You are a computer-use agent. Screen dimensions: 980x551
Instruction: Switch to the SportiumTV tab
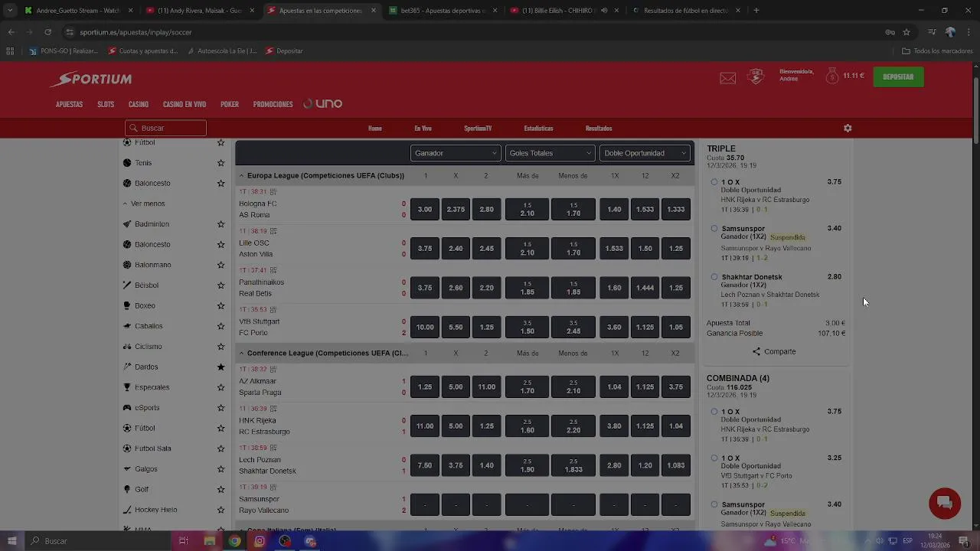(x=478, y=129)
